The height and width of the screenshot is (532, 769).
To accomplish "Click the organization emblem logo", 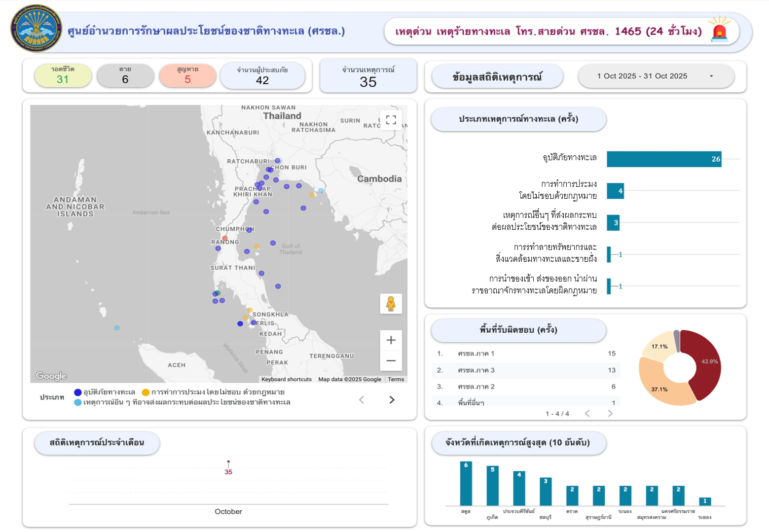I will tap(36, 29).
